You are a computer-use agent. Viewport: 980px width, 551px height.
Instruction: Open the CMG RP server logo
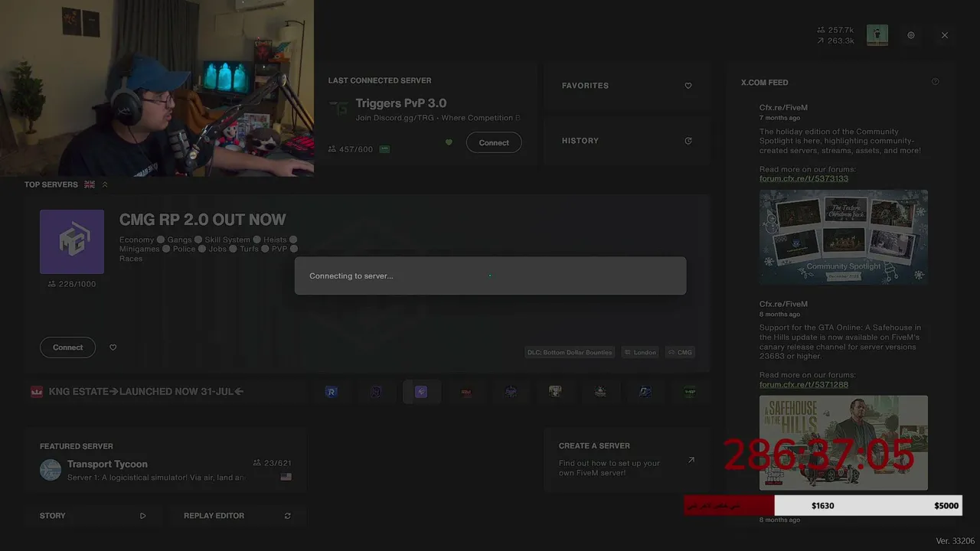coord(72,242)
